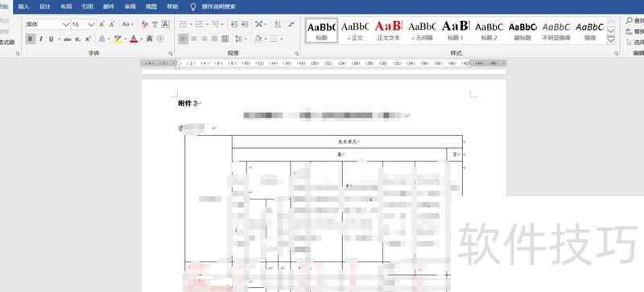Open the 插入 (Insert) tab

(24, 6)
